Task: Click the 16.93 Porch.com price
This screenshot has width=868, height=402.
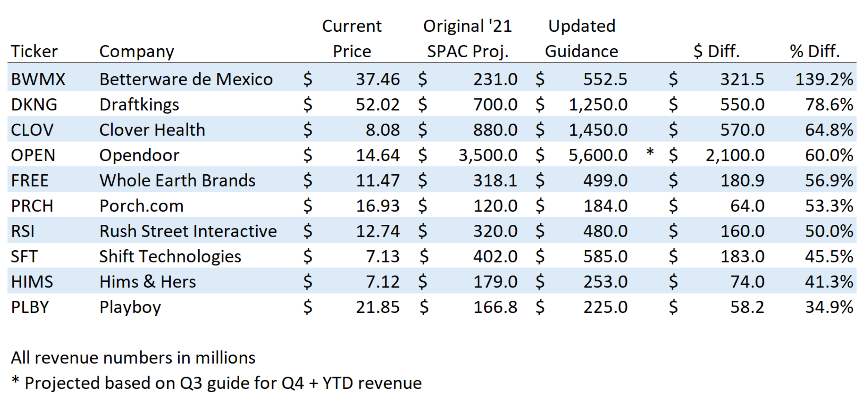Action: coord(378,206)
